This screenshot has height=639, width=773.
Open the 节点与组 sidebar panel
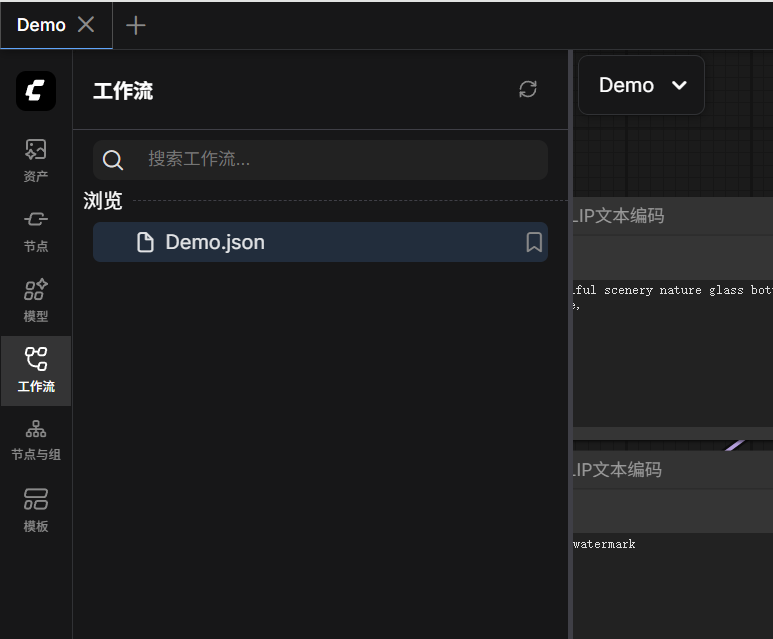point(36,440)
